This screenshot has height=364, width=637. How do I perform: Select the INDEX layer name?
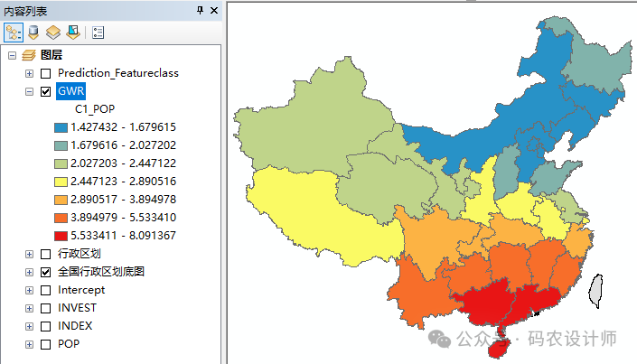(x=75, y=326)
